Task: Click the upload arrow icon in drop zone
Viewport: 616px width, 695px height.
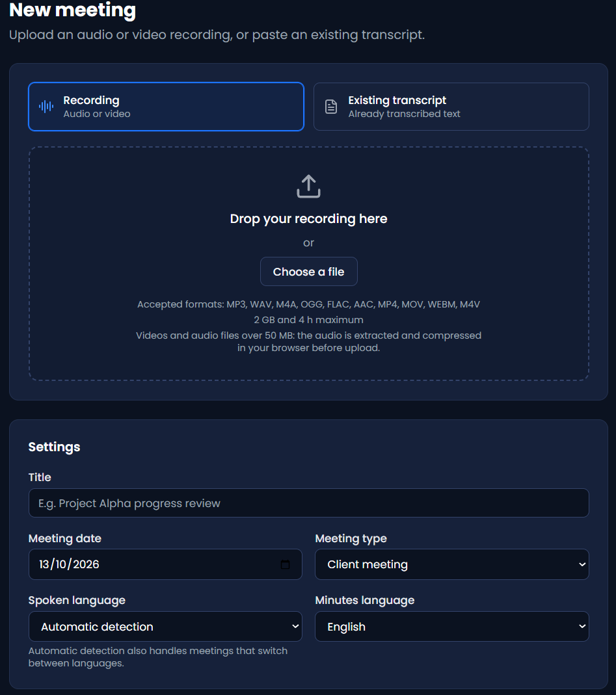Action: (308, 186)
